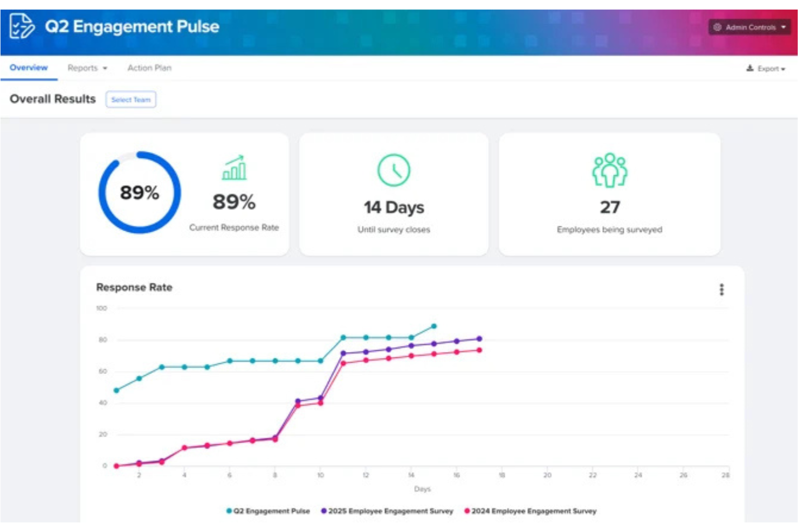Click the last teal data point on chart
Screen dimensions: 798x532
coord(434,326)
